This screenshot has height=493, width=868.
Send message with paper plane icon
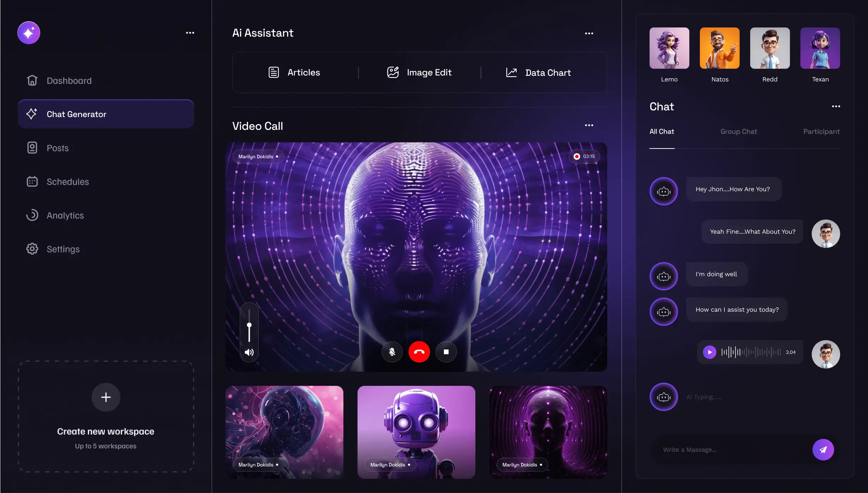point(823,450)
